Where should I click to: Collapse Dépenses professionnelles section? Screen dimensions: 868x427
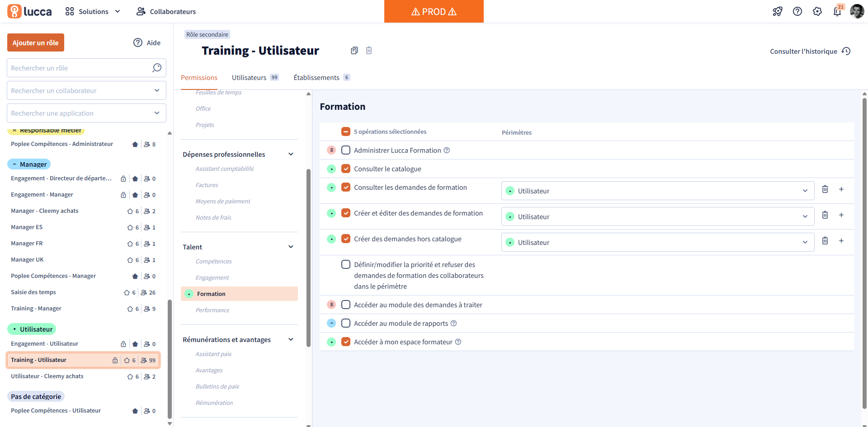[291, 154]
